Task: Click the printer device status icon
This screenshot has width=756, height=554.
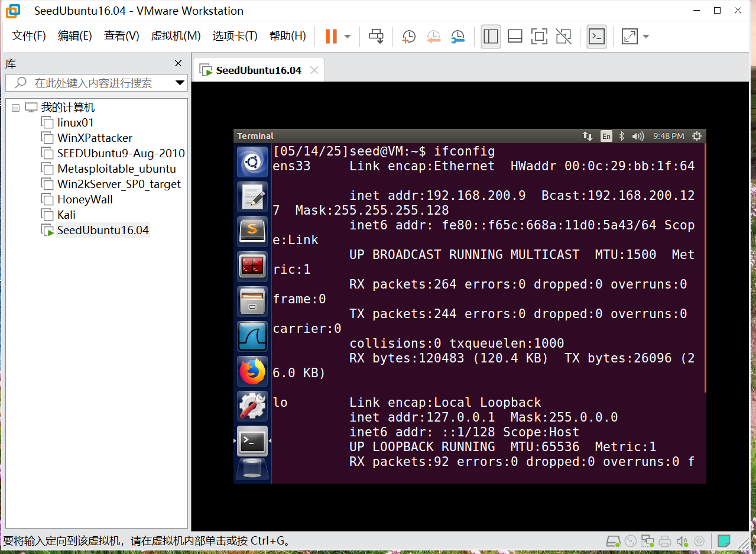Action: point(665,541)
